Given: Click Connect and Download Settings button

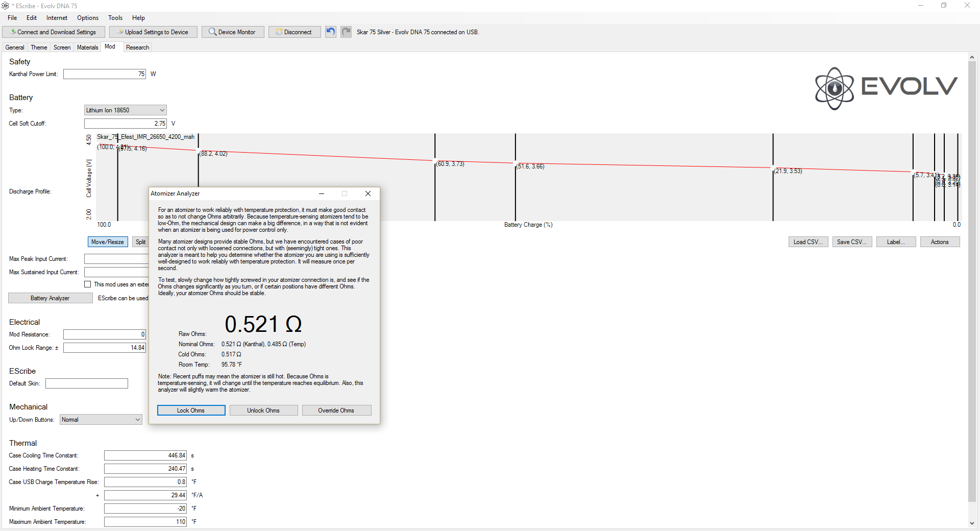Looking at the screenshot, I should [54, 32].
